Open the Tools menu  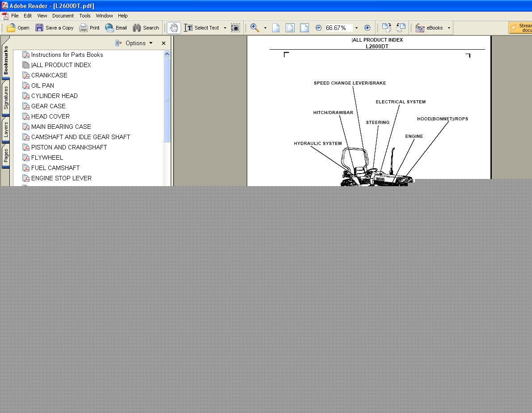pos(85,16)
